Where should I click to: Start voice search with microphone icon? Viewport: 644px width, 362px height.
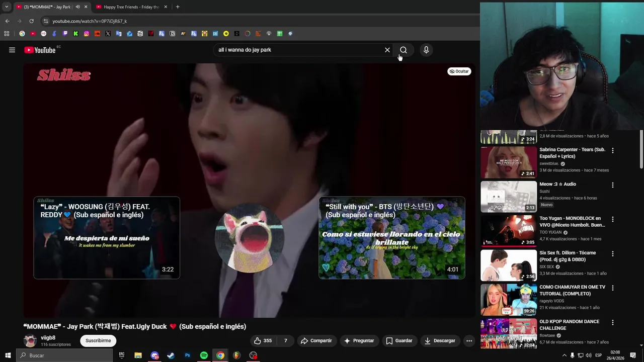[426, 50]
